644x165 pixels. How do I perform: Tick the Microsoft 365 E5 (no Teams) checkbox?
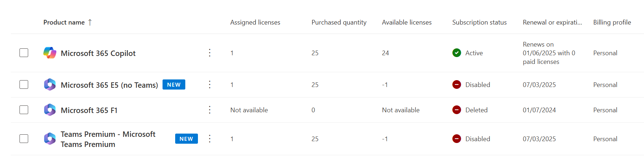[x=24, y=84]
